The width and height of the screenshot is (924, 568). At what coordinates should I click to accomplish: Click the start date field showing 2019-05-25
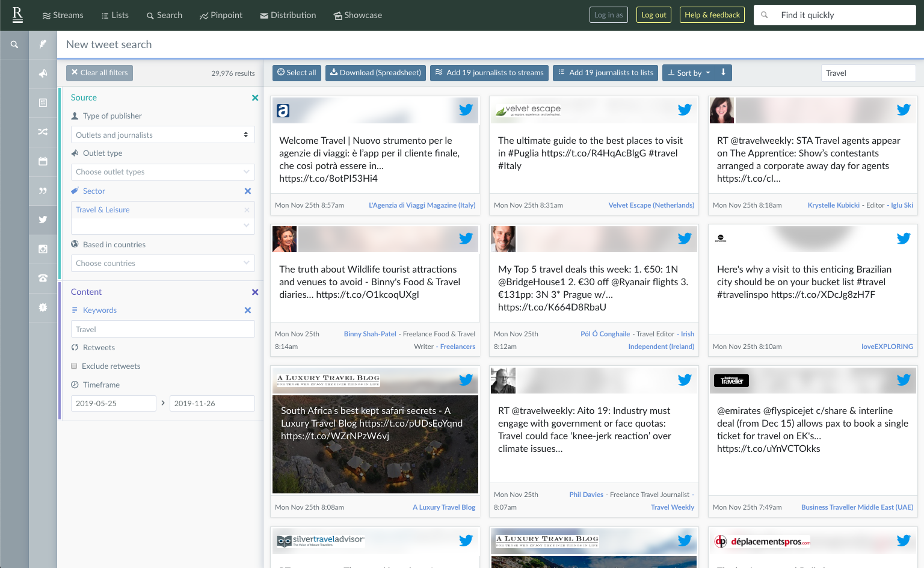coord(113,403)
